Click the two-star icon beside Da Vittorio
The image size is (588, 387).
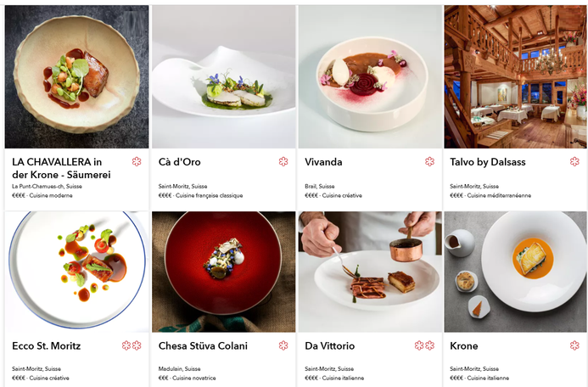tap(424, 345)
